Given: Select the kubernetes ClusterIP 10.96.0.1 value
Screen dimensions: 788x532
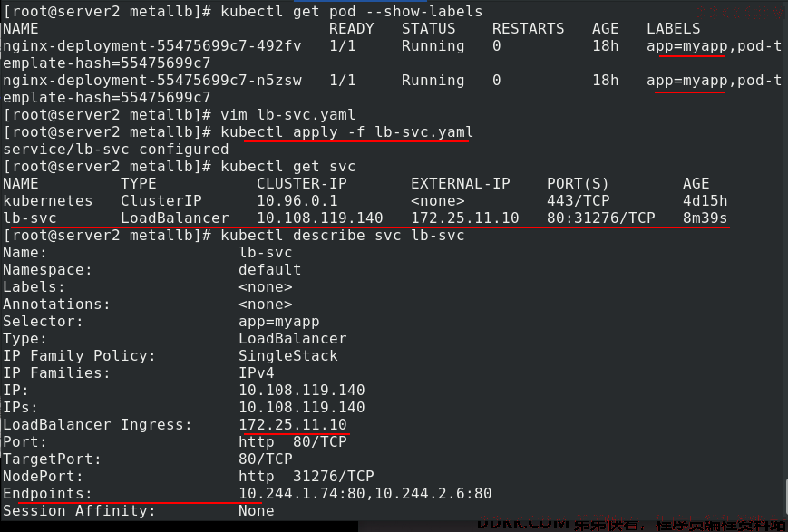Looking at the screenshot, I should coord(297,201).
